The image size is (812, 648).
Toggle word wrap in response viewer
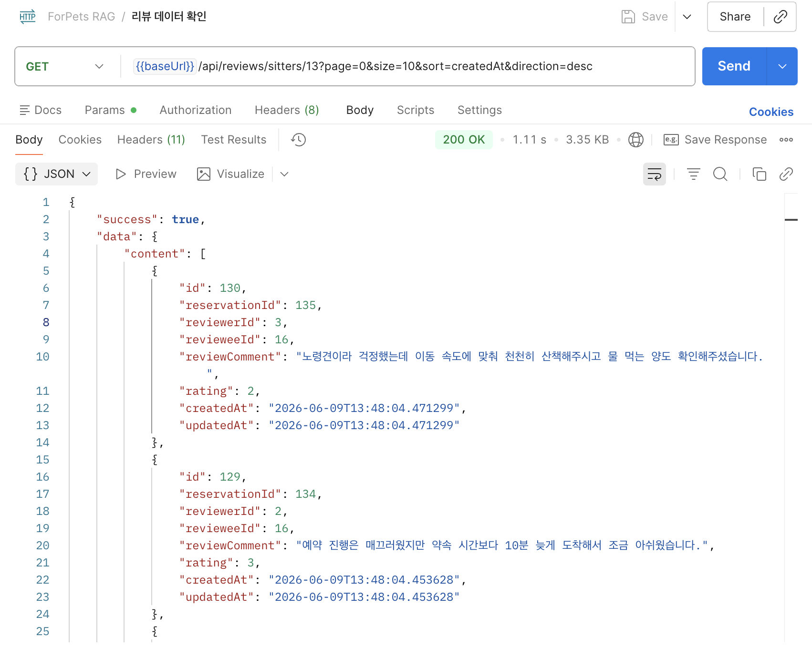pos(655,174)
